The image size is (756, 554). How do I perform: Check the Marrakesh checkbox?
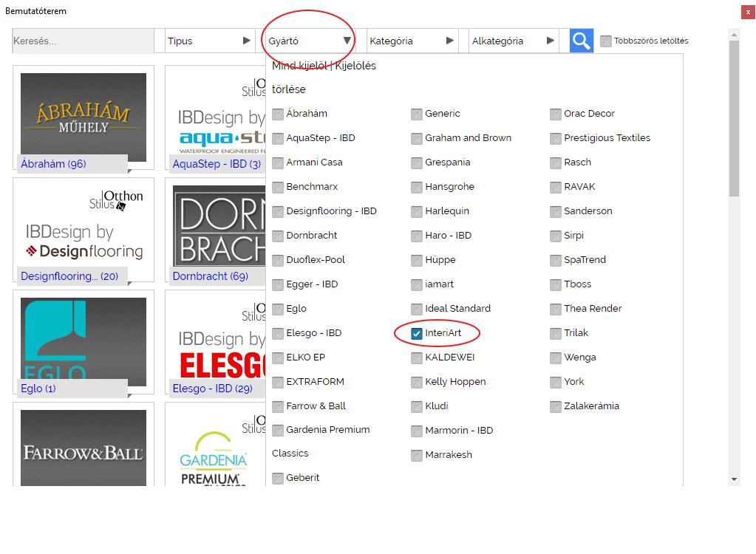tap(417, 455)
